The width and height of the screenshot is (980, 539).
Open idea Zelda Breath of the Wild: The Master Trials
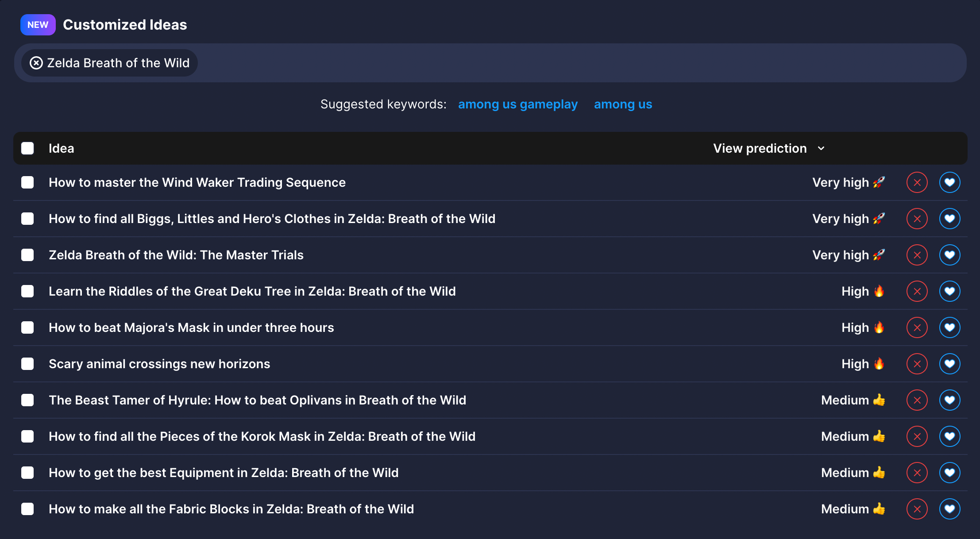(x=176, y=255)
